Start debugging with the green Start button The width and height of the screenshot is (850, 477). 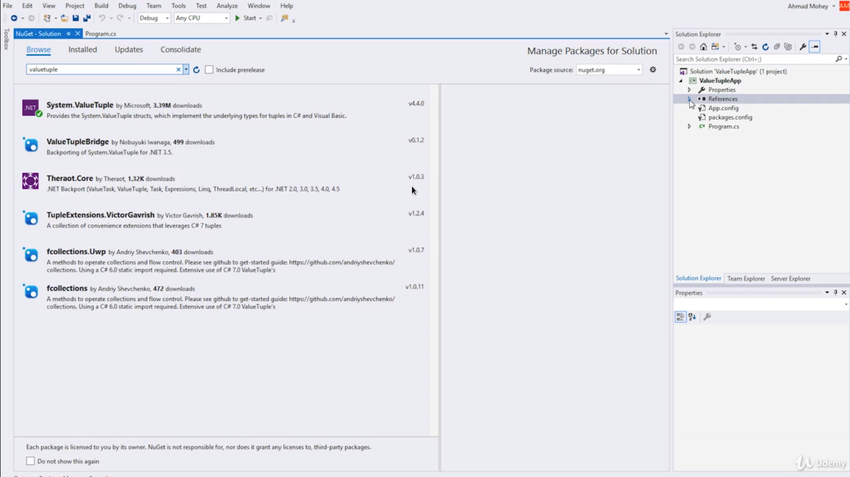tap(246, 18)
